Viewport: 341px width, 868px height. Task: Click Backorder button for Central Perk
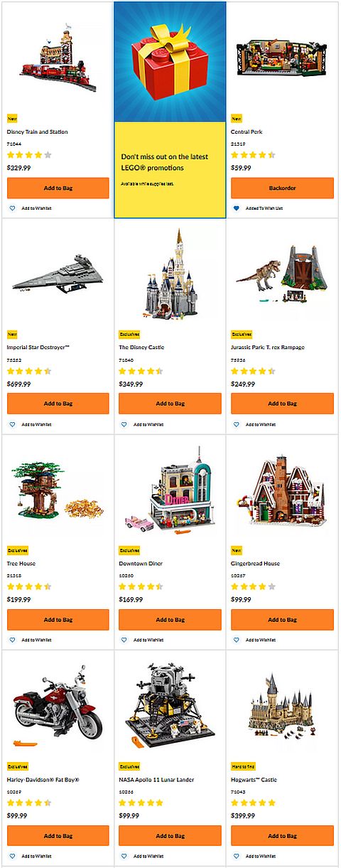tap(282, 188)
